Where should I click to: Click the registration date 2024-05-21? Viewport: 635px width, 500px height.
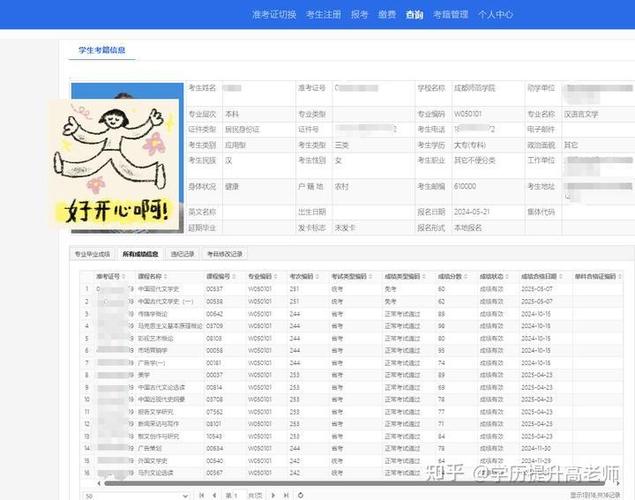point(472,212)
